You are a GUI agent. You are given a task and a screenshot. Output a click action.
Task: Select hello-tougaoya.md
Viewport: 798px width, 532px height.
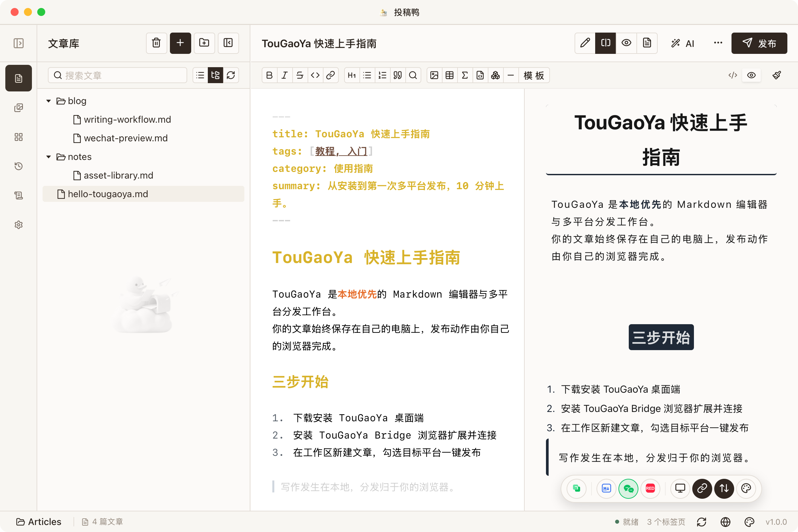(143, 194)
